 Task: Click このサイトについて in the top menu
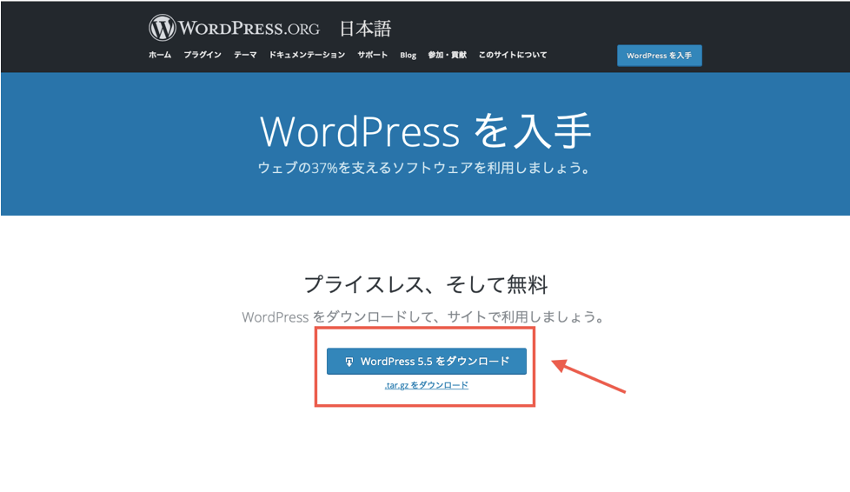[x=513, y=55]
